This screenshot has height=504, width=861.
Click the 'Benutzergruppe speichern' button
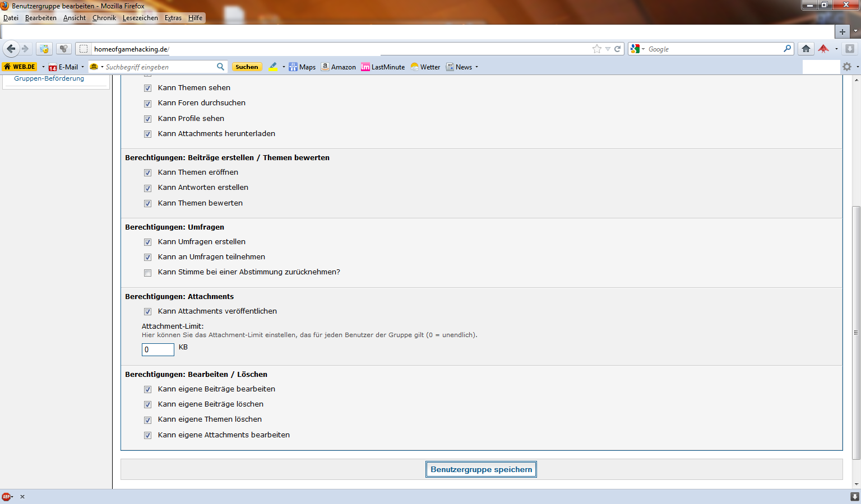pyautogui.click(x=481, y=469)
